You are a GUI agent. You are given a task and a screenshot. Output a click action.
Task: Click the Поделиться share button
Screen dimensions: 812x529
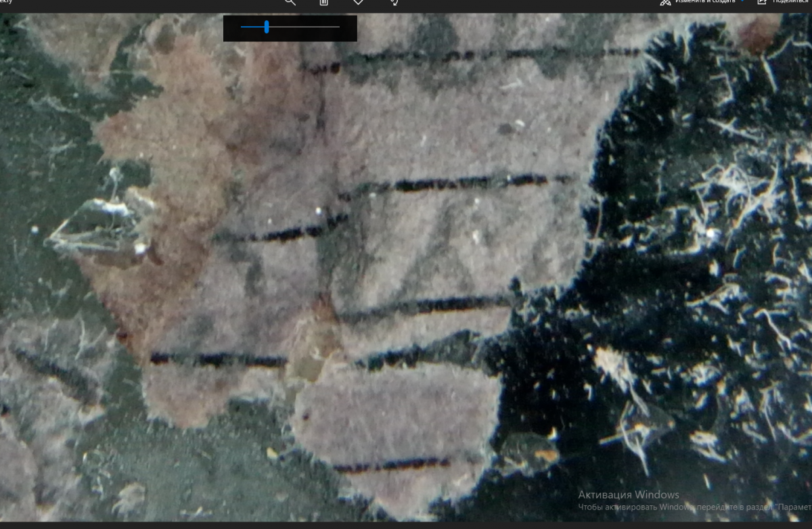[x=784, y=2]
